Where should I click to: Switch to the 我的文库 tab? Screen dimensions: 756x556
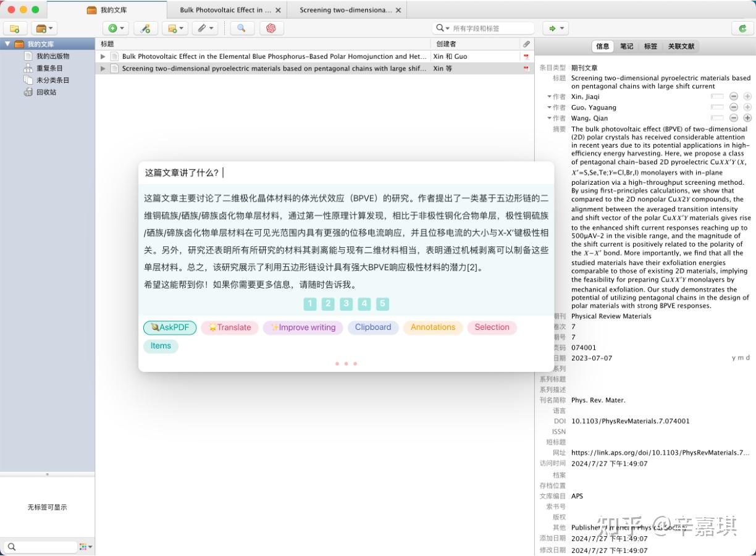coord(107,10)
